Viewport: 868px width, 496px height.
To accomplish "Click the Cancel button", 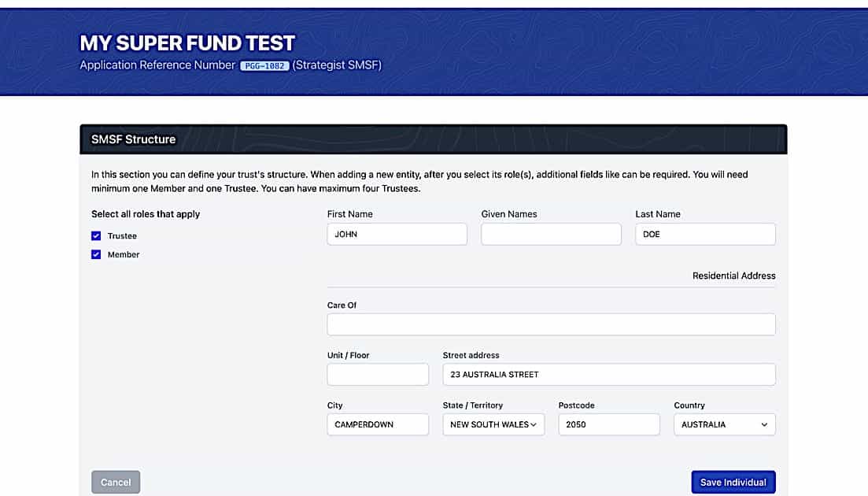I will pyautogui.click(x=116, y=482).
